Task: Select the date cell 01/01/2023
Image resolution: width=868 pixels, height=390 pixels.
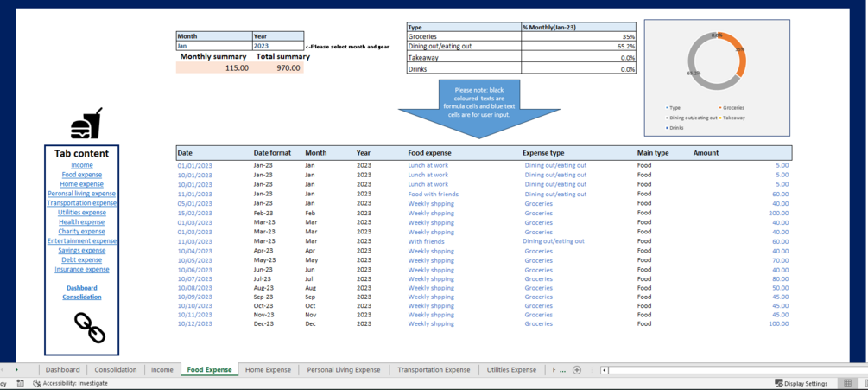Action: tap(195, 165)
